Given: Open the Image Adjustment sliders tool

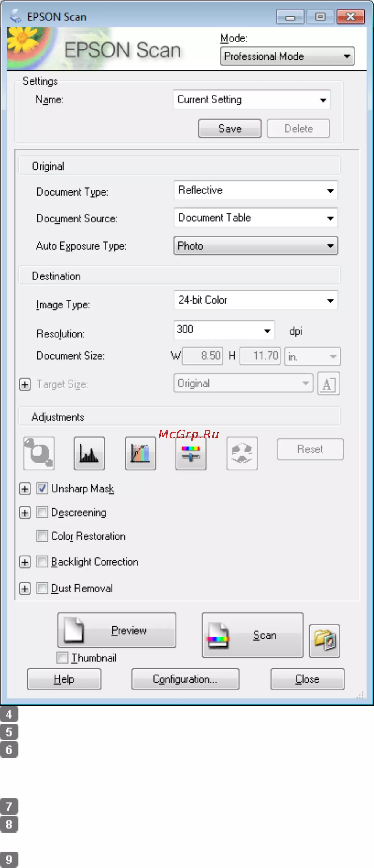Looking at the screenshot, I should (191, 453).
